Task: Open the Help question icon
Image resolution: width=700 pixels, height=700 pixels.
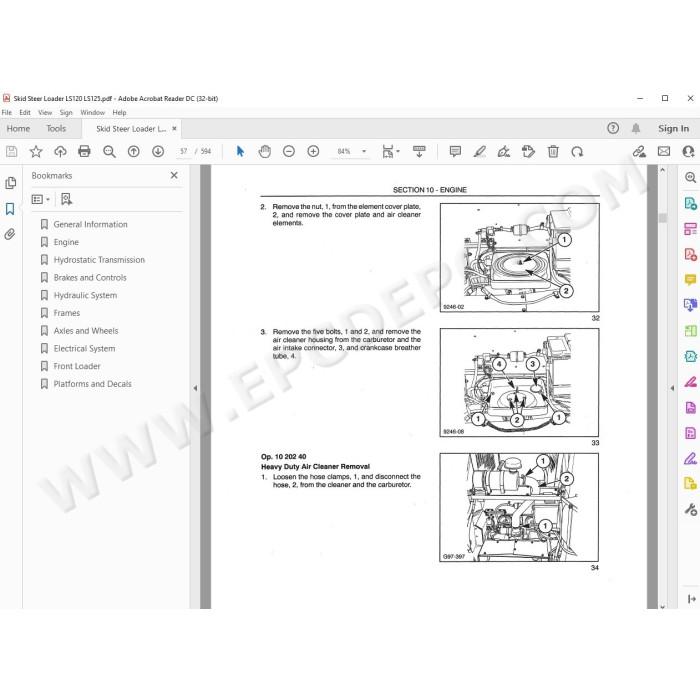Action: tap(613, 129)
